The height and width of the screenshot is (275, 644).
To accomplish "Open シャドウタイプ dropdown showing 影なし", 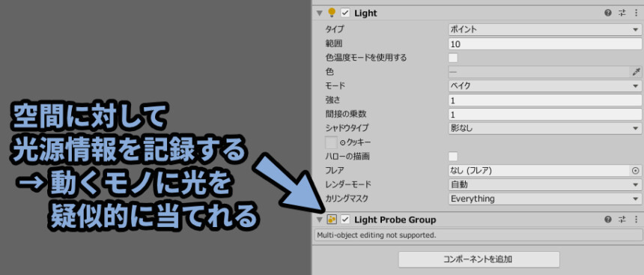I will tap(544, 128).
